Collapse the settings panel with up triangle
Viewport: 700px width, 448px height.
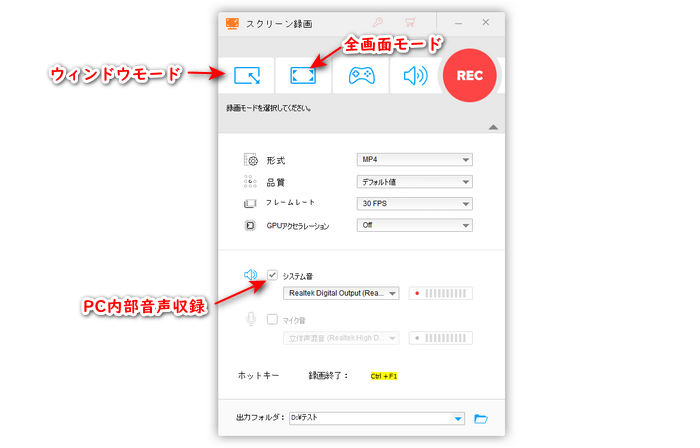tap(493, 127)
